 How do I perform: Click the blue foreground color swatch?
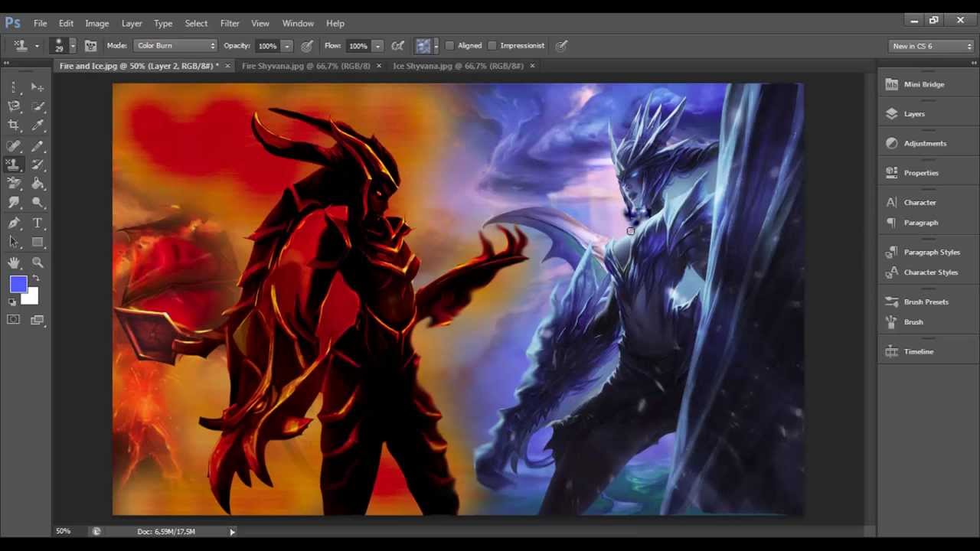18,284
